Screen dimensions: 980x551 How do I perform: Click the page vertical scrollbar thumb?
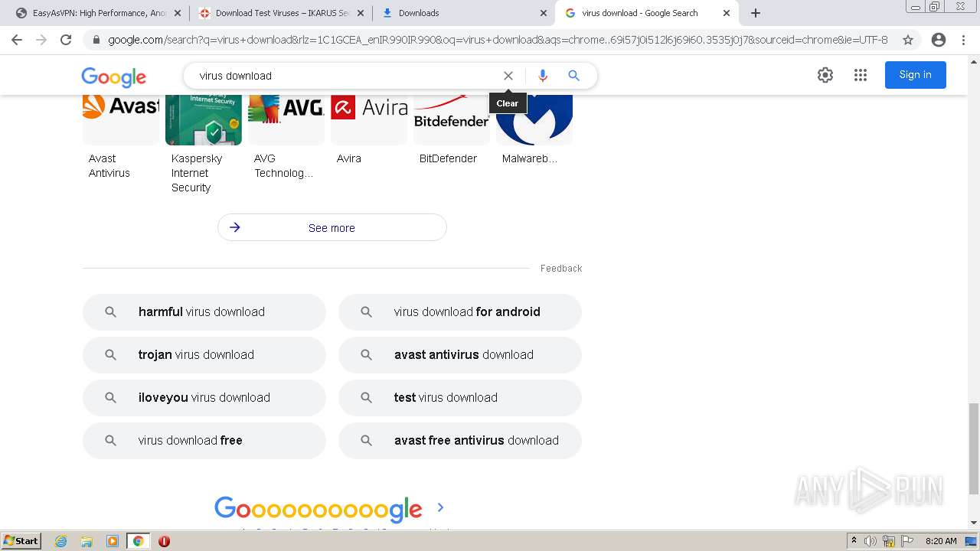974,448
